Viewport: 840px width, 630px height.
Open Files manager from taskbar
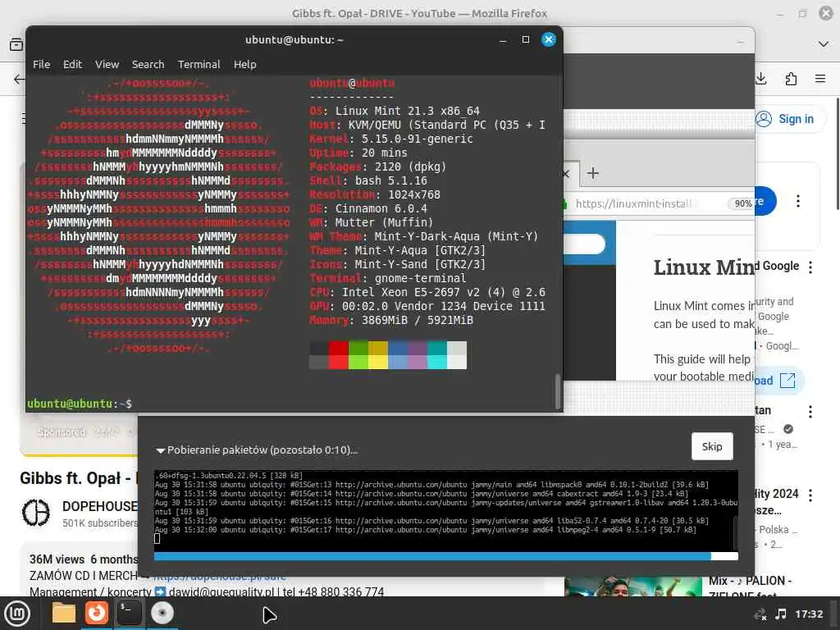click(63, 614)
